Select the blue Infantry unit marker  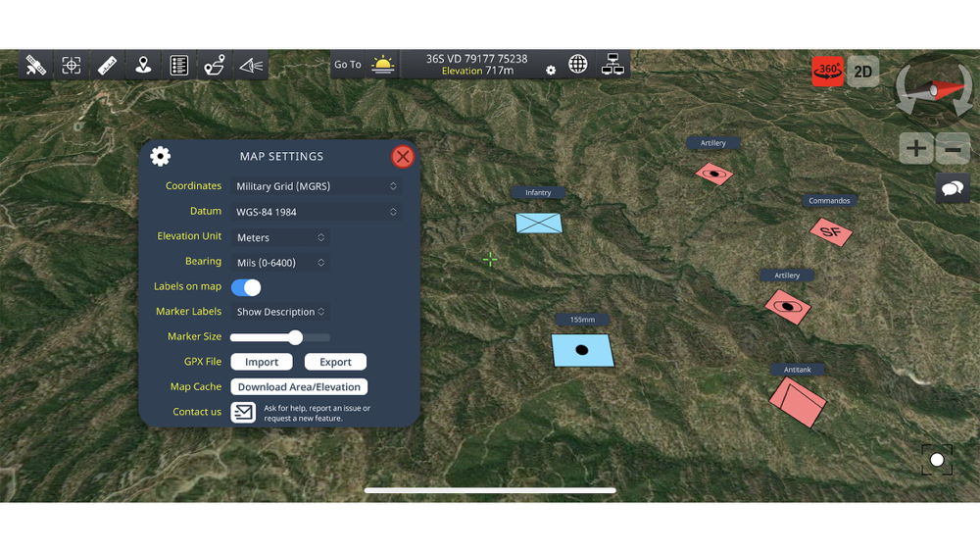[x=539, y=224]
